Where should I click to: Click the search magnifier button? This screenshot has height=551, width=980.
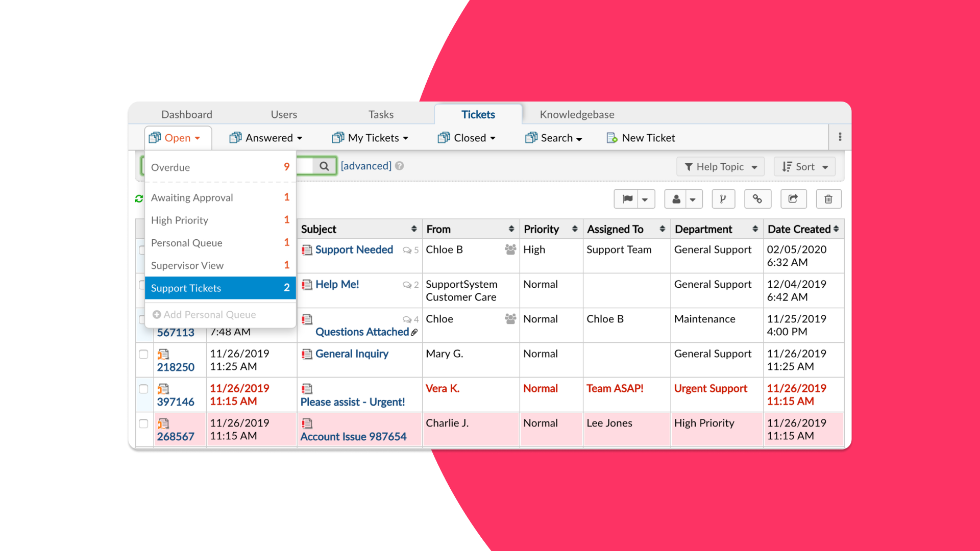tap(324, 166)
